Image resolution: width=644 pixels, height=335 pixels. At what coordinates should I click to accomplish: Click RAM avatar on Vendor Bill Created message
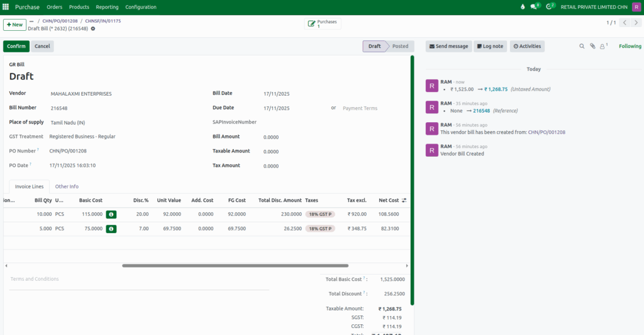tap(431, 150)
